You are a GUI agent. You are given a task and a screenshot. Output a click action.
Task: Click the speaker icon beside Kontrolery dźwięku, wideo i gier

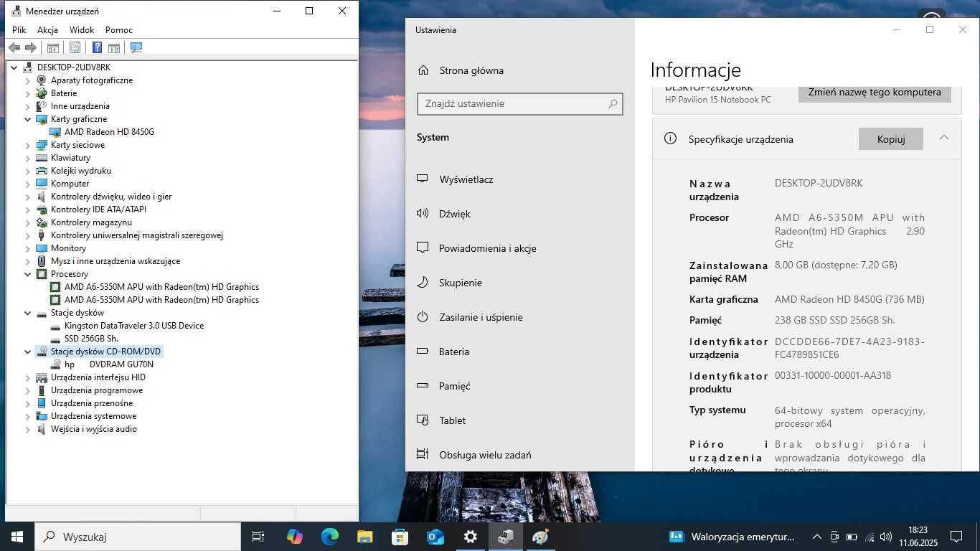point(42,197)
